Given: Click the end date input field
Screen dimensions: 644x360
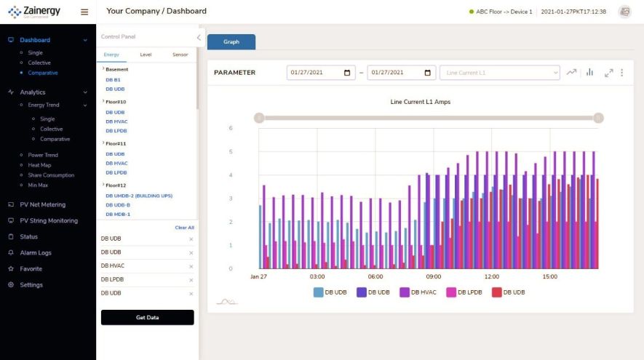Looking at the screenshot, I should pyautogui.click(x=401, y=73).
